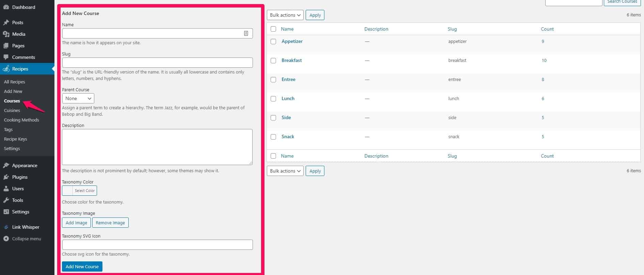Open Cooking Methods submenu item

(x=21, y=120)
